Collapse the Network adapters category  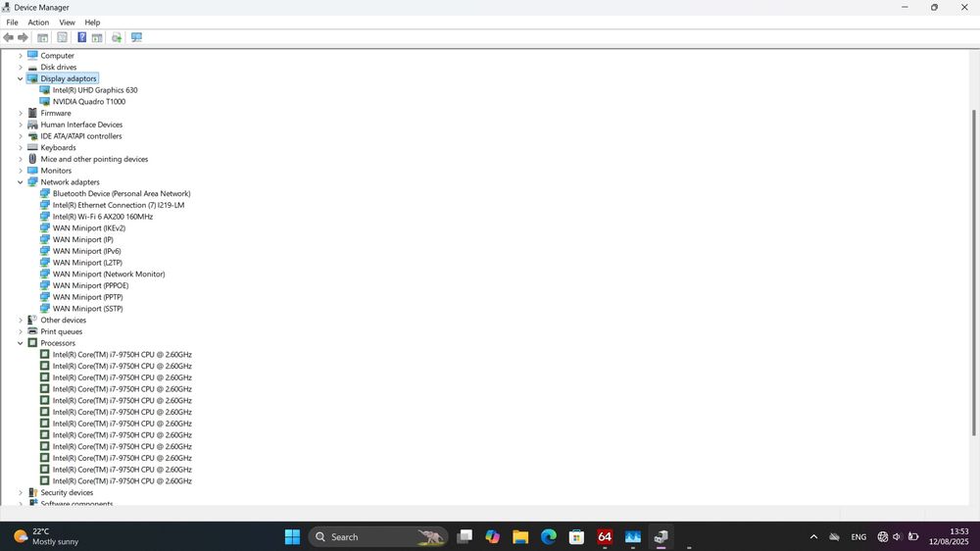tap(20, 182)
